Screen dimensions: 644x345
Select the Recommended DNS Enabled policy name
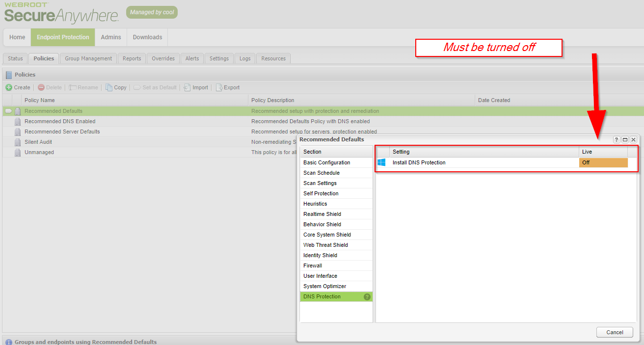60,121
